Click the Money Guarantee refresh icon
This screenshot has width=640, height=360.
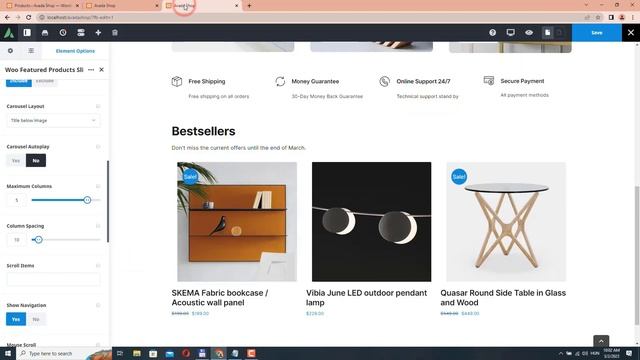point(280,81)
